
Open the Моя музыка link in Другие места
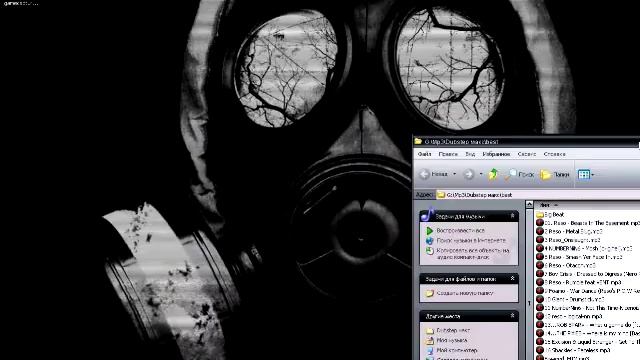pos(452,340)
